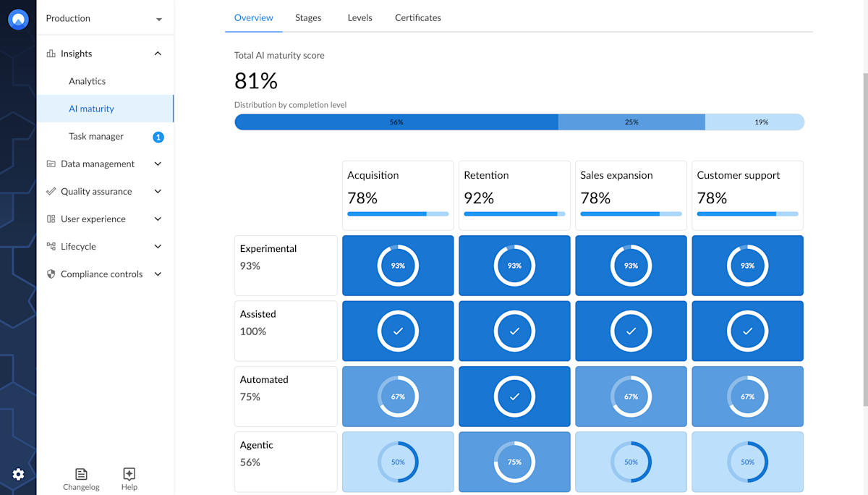The width and height of the screenshot is (868, 495).
Task: Switch to the Stages tab
Action: [x=308, y=17]
